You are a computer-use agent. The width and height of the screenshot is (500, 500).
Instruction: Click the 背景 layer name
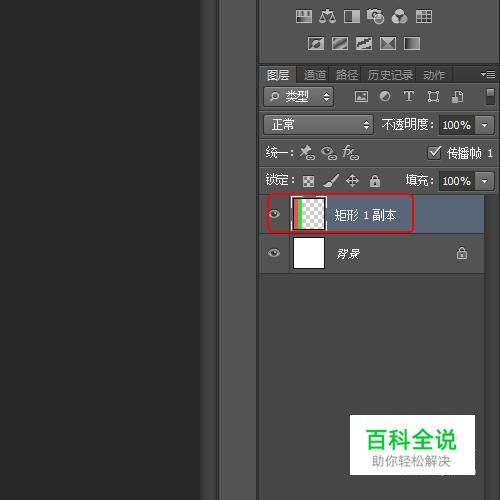click(x=348, y=254)
